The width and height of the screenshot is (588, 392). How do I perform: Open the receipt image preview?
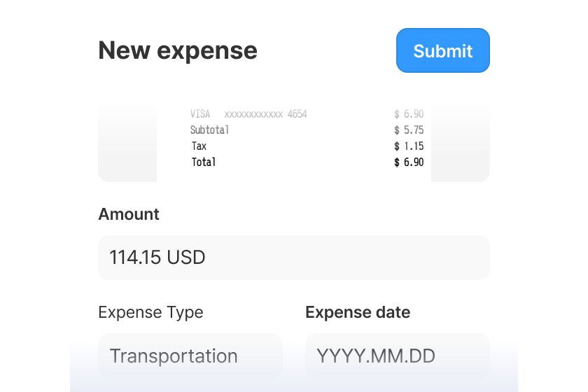(294, 143)
